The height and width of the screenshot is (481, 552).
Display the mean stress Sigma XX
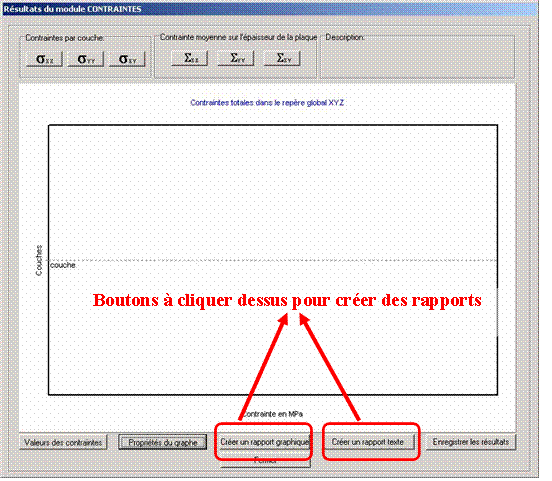pyautogui.click(x=190, y=58)
